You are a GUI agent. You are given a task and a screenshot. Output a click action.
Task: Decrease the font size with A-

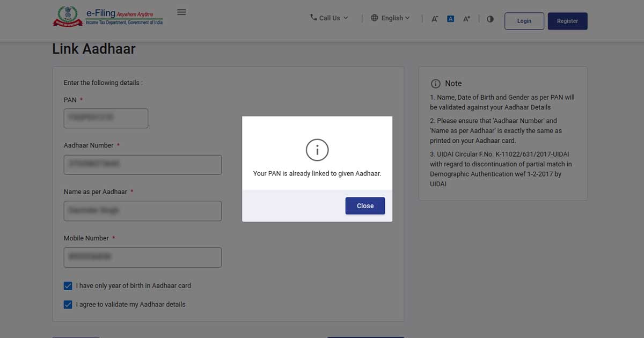click(435, 19)
